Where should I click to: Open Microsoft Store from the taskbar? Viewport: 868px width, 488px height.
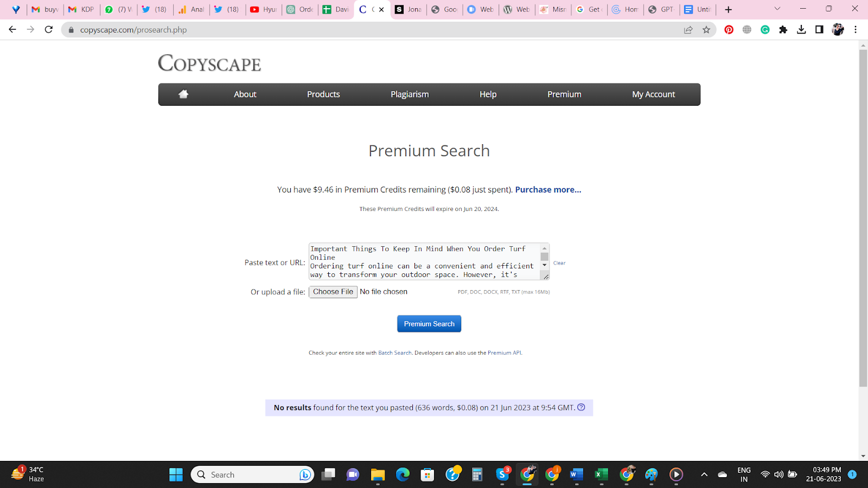(427, 475)
